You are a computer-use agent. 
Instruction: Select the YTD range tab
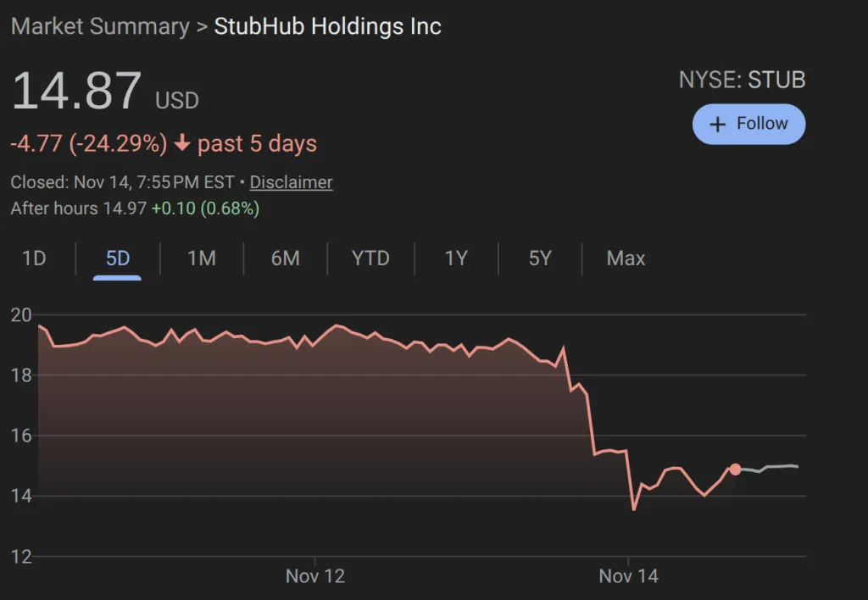[370, 258]
